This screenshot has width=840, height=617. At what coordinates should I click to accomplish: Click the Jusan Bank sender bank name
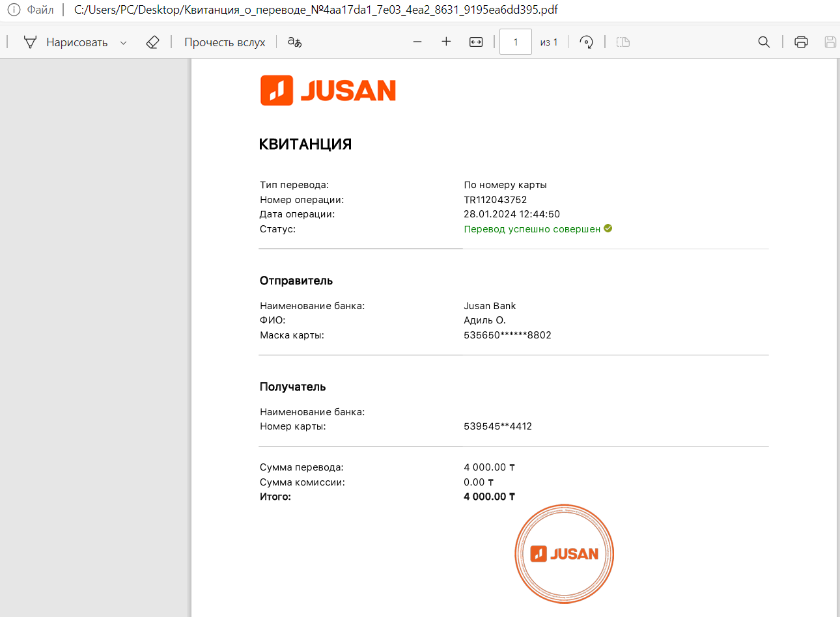[x=490, y=306]
